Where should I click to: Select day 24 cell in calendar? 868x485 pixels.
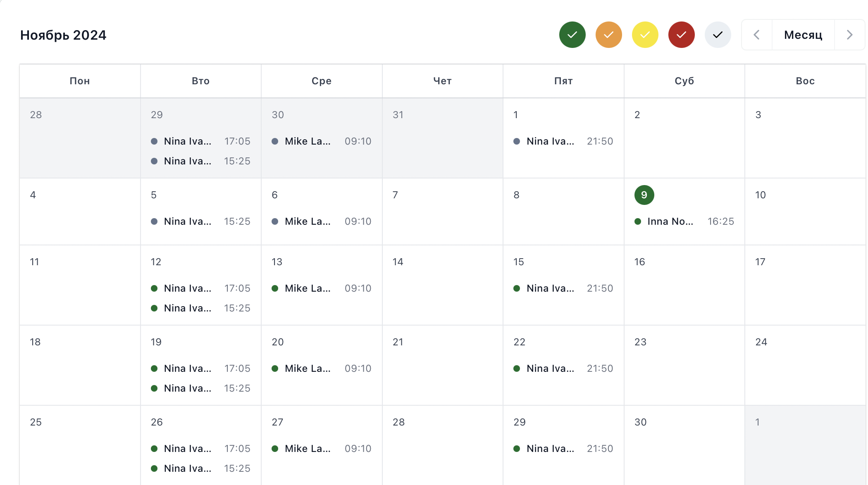pos(805,365)
